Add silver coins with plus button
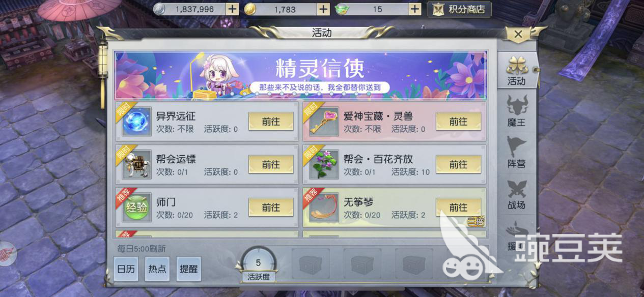 [232, 9]
